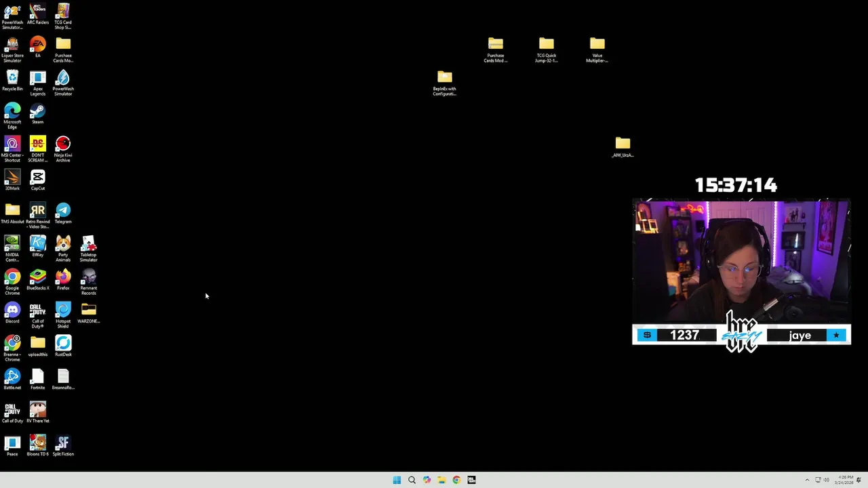Launch the 3DMark shortcut
Image resolution: width=868 pixels, height=488 pixels.
(x=12, y=180)
